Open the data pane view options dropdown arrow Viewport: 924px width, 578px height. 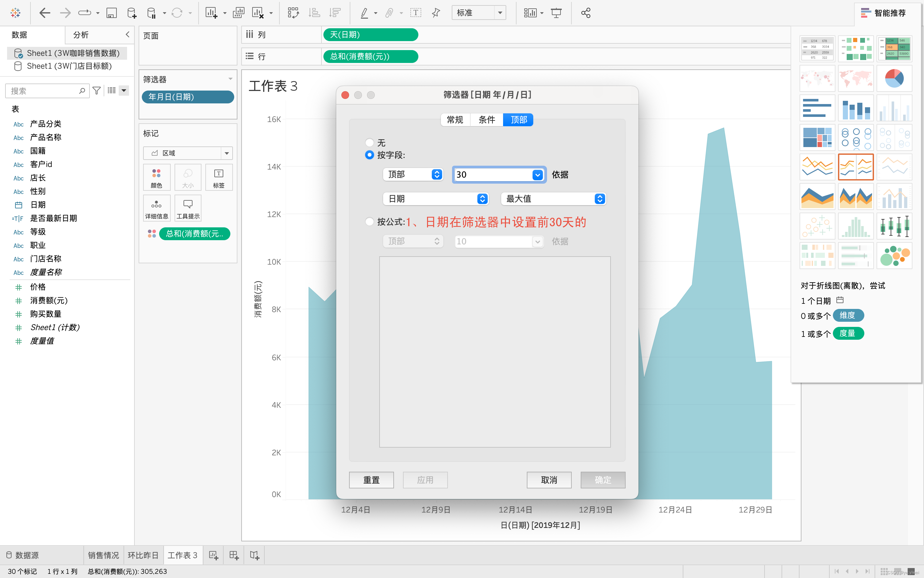pos(124,91)
